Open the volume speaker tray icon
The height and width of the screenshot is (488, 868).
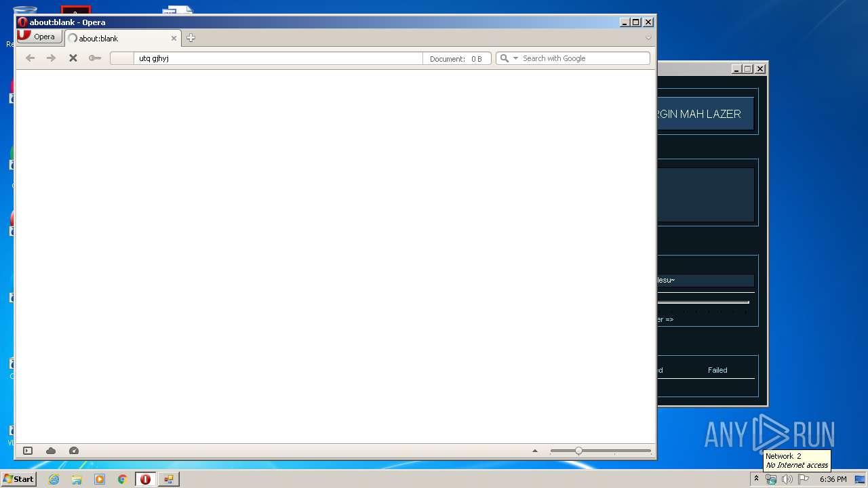point(787,479)
